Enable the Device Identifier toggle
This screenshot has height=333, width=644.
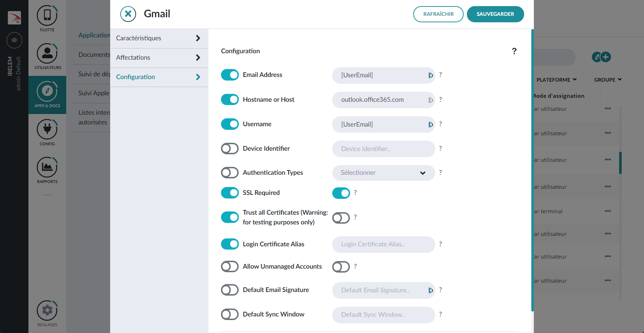(230, 149)
